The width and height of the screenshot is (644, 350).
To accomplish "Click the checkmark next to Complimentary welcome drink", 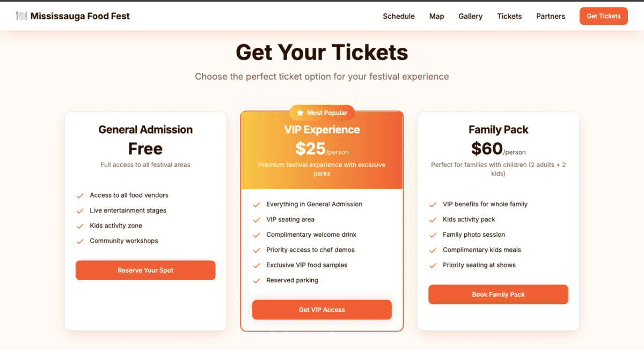I will [257, 235].
